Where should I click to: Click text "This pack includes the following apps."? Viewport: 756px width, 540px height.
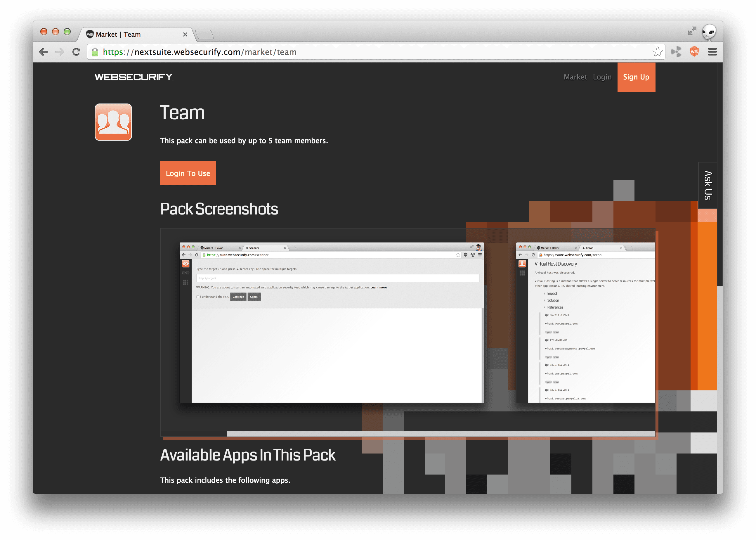tap(225, 480)
